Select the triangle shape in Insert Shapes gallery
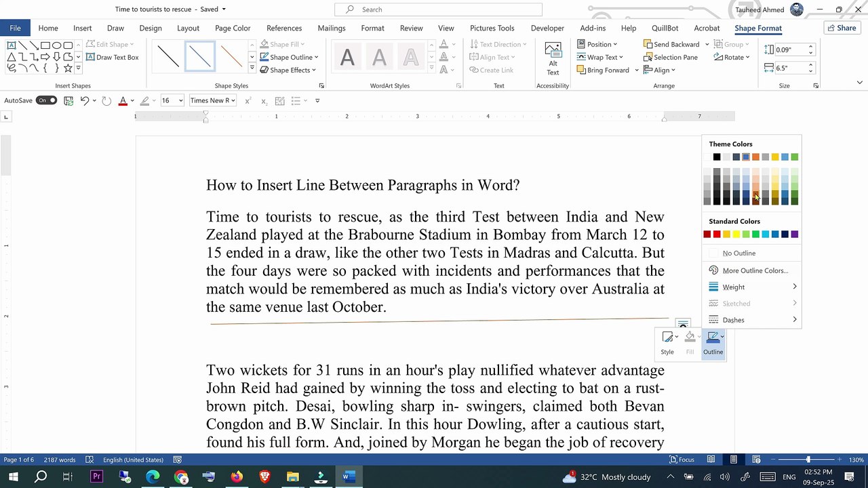This screenshot has width=868, height=488. (x=11, y=57)
